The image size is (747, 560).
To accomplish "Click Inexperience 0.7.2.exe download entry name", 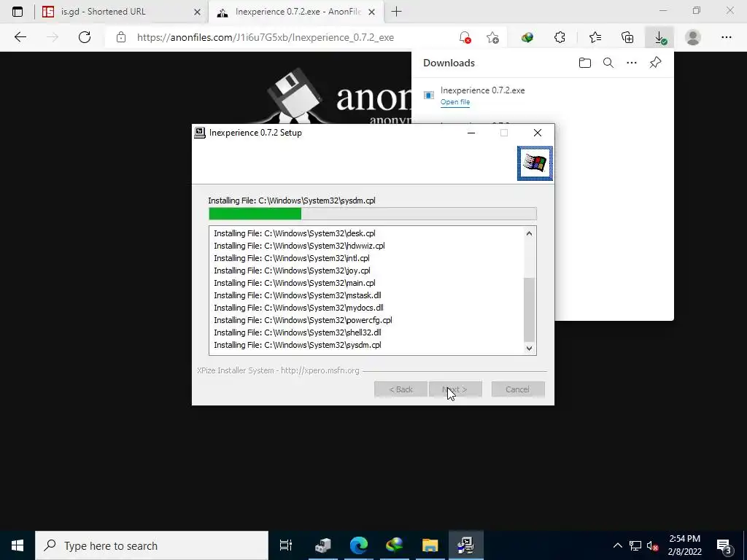I will point(483,90).
